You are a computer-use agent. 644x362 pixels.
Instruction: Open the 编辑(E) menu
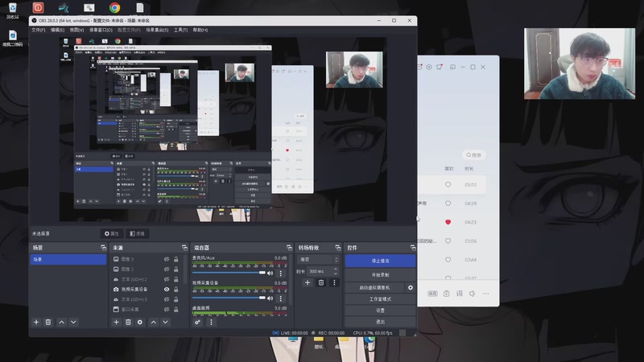click(x=57, y=30)
